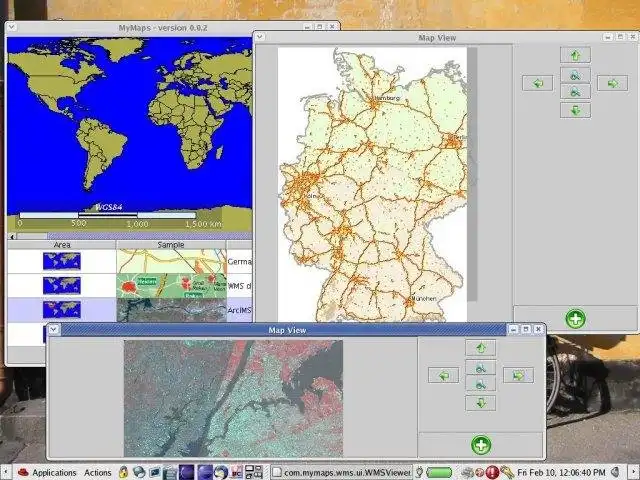Click green plus button in satellite map window
Viewport: 640px width, 480px height.
(x=481, y=445)
